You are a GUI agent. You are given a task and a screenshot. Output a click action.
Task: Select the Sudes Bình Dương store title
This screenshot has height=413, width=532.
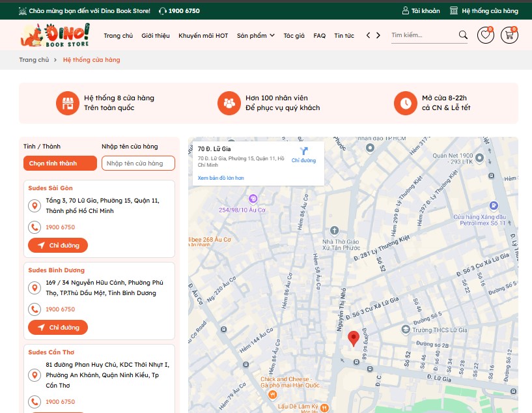coord(56,270)
